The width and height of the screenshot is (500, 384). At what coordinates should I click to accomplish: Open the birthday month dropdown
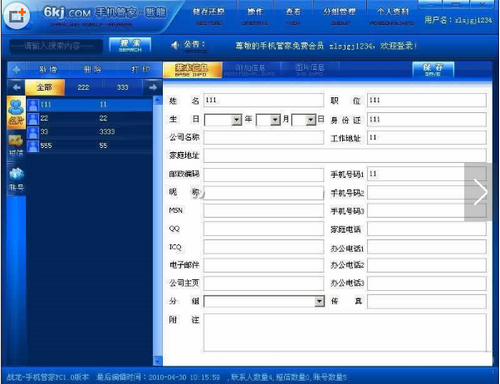coord(275,120)
